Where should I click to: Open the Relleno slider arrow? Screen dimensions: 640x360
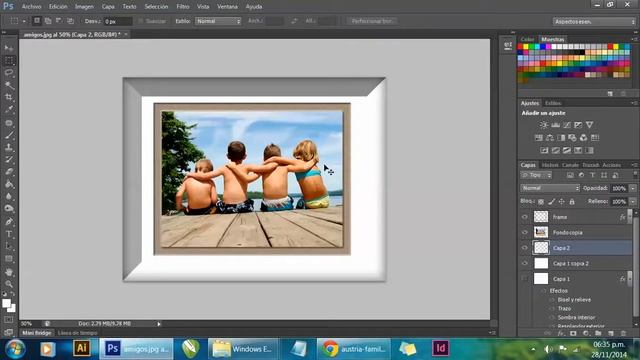pyautogui.click(x=633, y=202)
